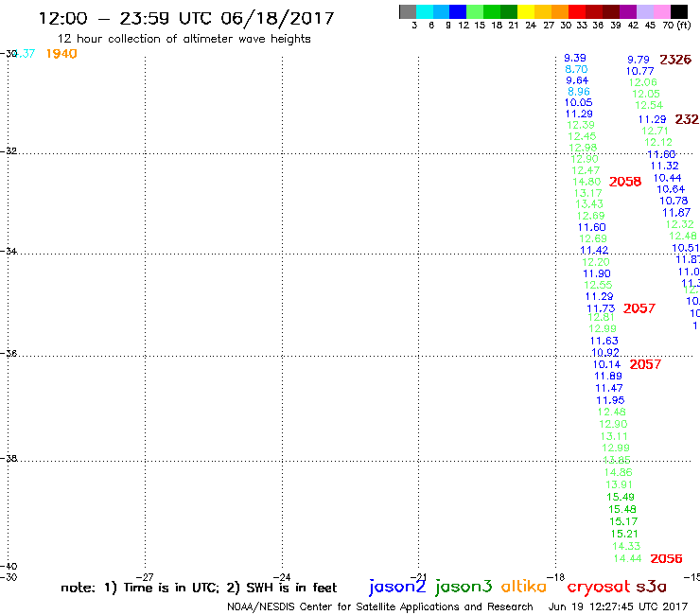This screenshot has height=615, width=700.
Task: Click the NOAA/NESDIS Center credit line
Action: [380, 607]
